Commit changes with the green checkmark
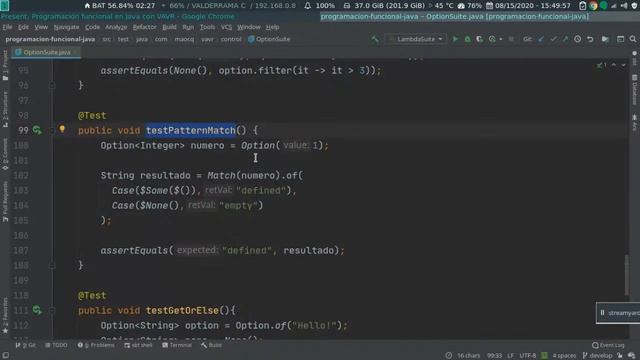This screenshot has width=640, height=360. pos(553,39)
